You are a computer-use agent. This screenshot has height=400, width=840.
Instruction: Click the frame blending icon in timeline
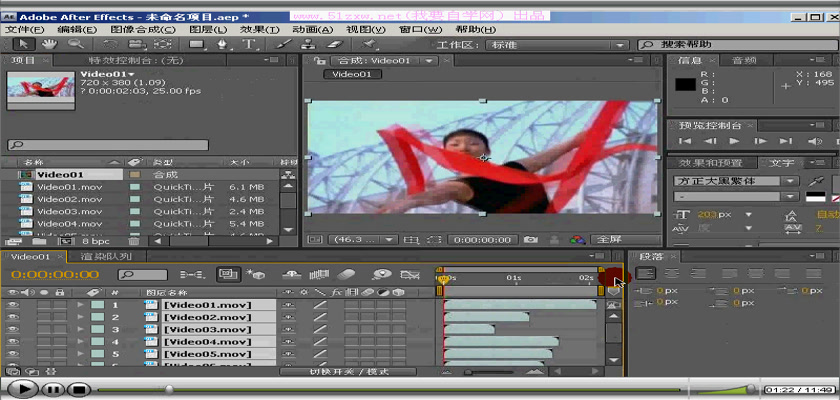pyautogui.click(x=319, y=275)
